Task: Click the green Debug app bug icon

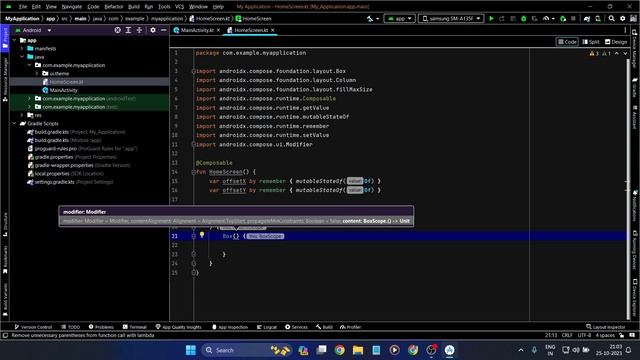Action: click(x=524, y=18)
